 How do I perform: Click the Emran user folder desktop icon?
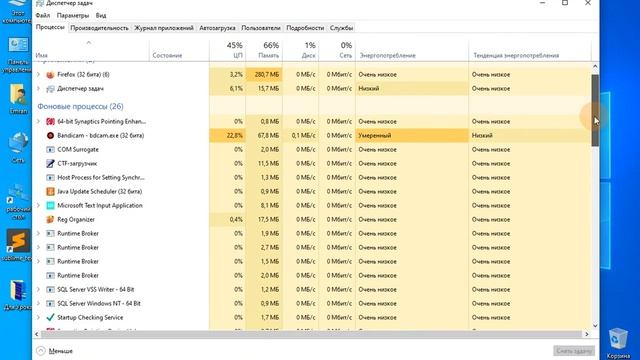pos(18,99)
